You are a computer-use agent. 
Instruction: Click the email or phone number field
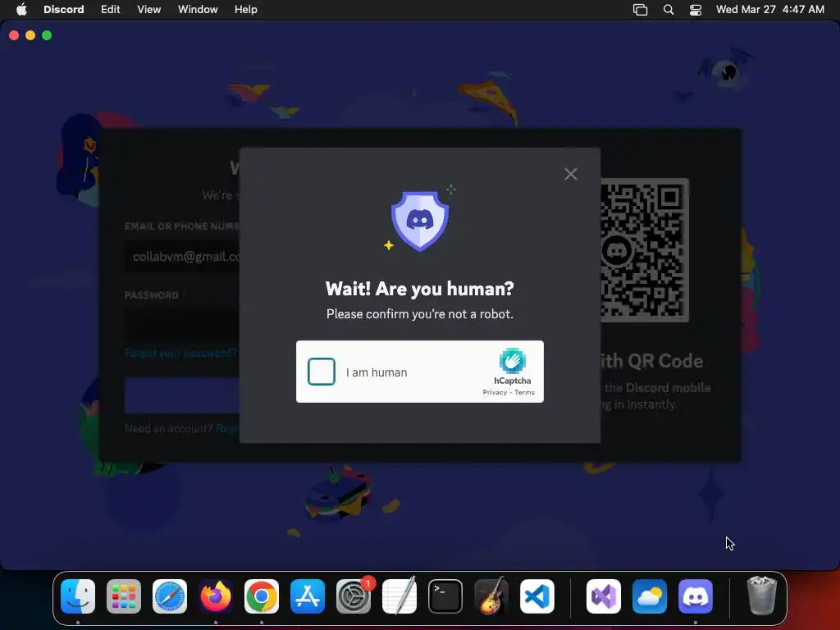point(182,257)
